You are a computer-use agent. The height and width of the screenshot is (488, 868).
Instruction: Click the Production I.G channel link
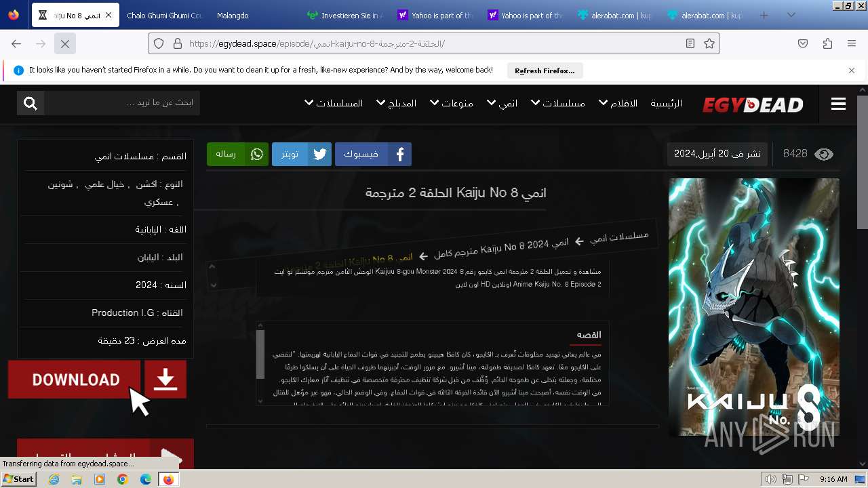[123, 313]
